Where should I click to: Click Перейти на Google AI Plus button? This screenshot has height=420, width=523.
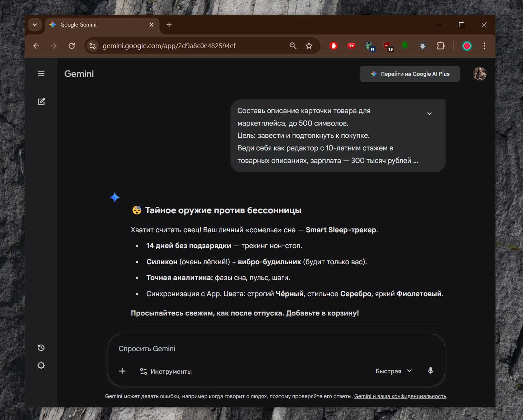pos(410,74)
